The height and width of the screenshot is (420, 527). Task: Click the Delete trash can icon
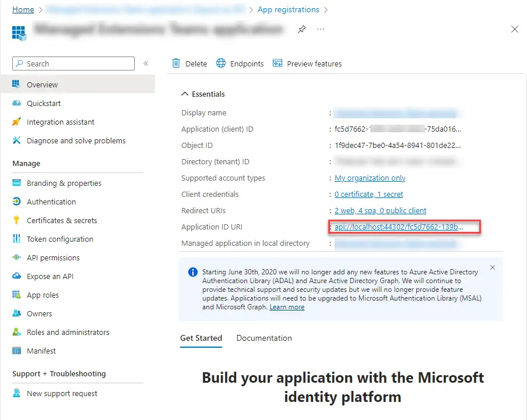click(176, 63)
